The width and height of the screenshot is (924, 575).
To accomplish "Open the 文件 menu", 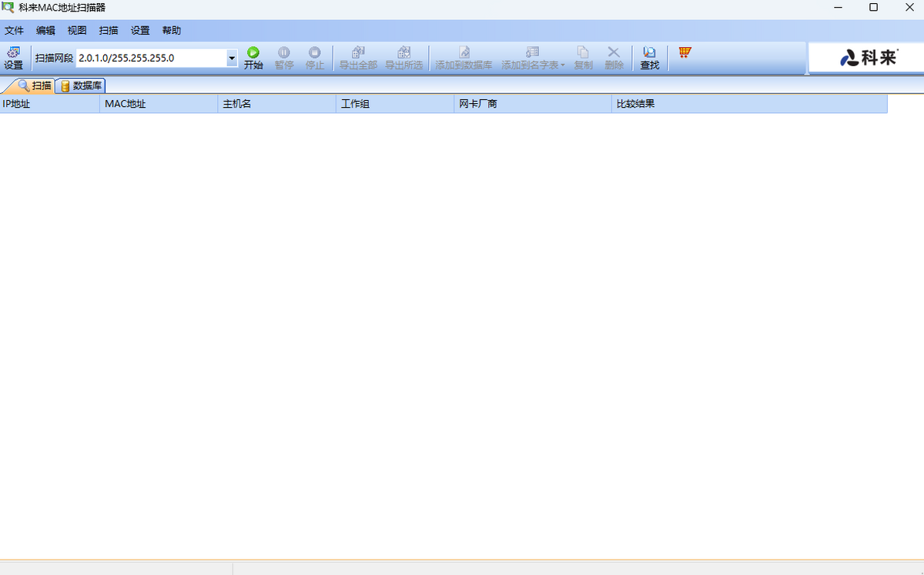I will 15,31.
